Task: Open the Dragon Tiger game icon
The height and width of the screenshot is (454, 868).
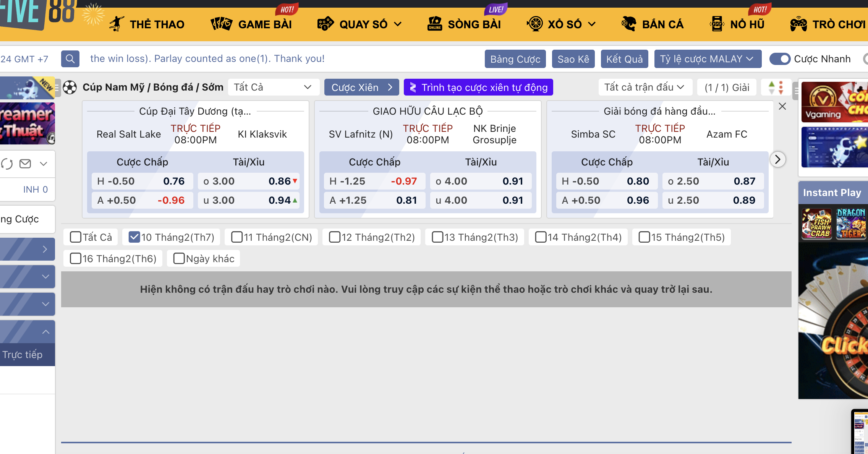Action: [x=850, y=224]
